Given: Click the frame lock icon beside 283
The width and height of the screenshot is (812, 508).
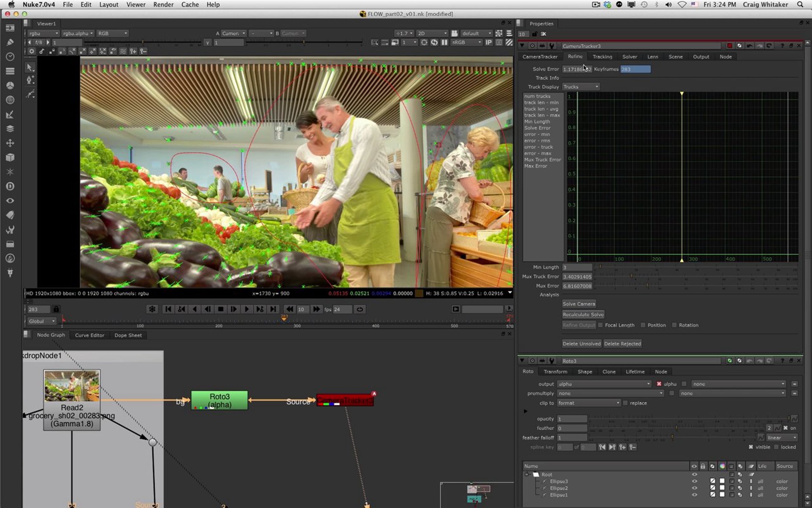Looking at the screenshot, I should tap(56, 309).
